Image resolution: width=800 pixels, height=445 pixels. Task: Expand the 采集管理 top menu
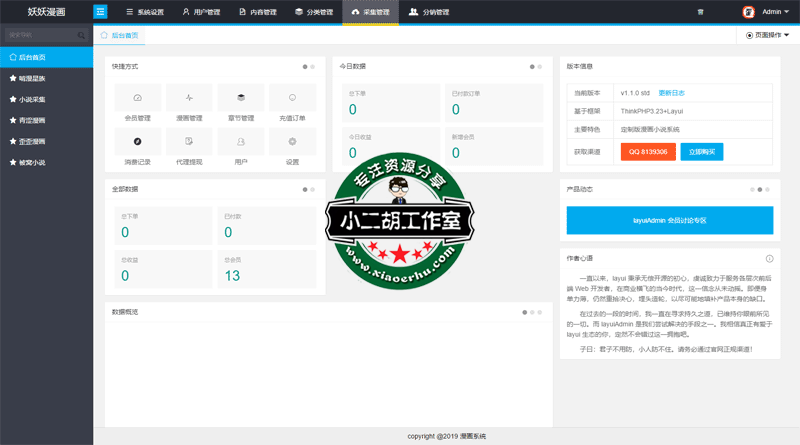[x=371, y=13]
